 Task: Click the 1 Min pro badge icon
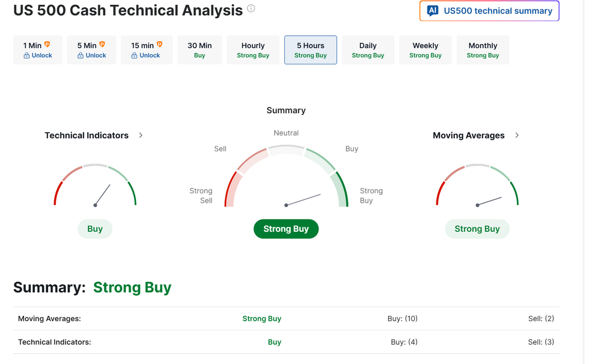(x=47, y=45)
